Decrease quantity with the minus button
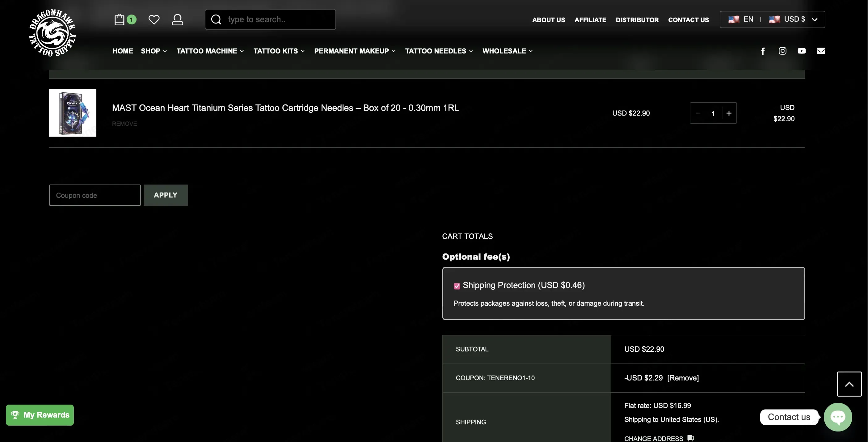This screenshot has width=868, height=442. pos(698,113)
